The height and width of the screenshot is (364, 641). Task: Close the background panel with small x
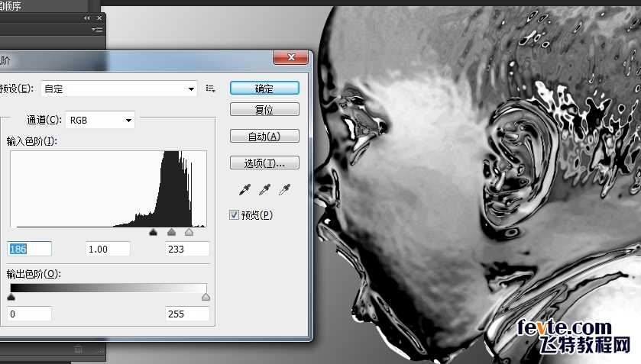pos(99,18)
